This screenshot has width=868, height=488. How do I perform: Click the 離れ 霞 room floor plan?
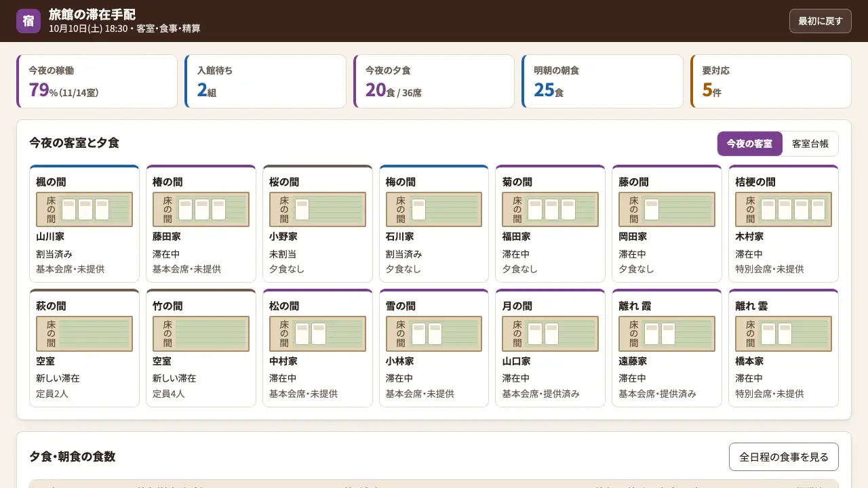(667, 333)
